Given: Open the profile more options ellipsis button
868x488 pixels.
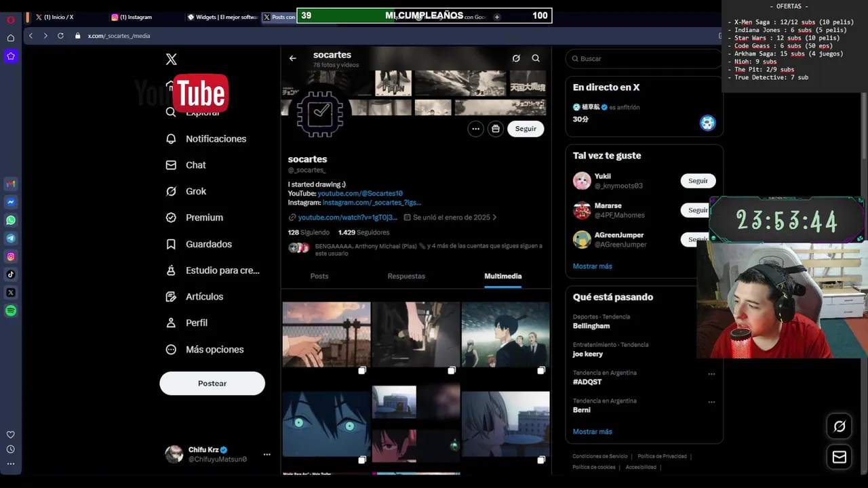Looking at the screenshot, I should click(475, 129).
